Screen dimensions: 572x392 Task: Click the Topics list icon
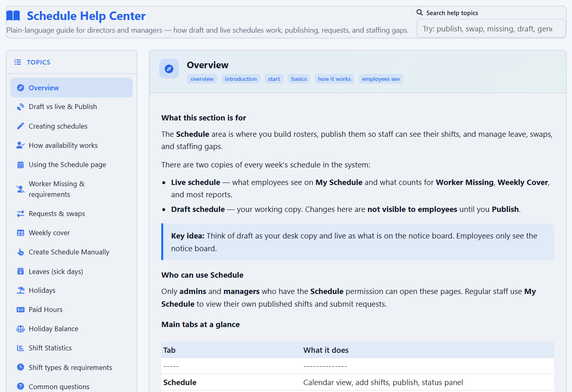(x=18, y=62)
